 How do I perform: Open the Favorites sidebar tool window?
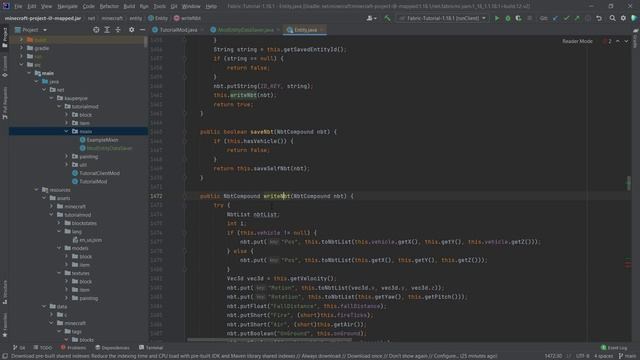coord(5,325)
